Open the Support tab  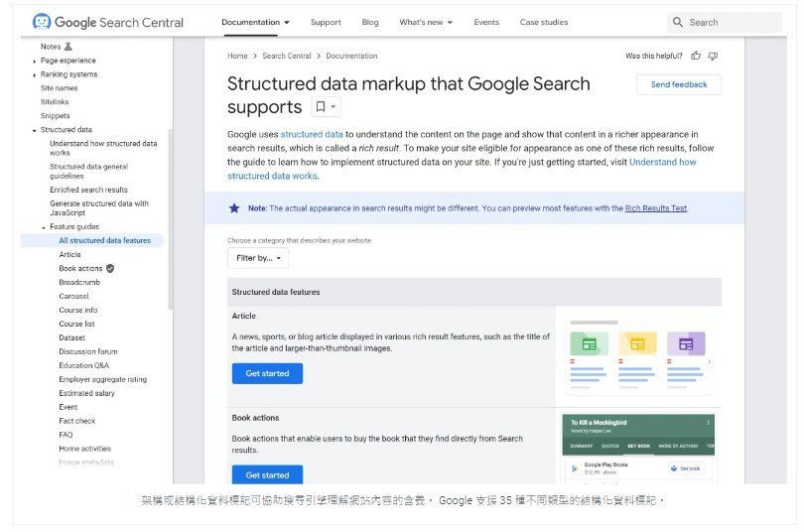pyautogui.click(x=326, y=22)
